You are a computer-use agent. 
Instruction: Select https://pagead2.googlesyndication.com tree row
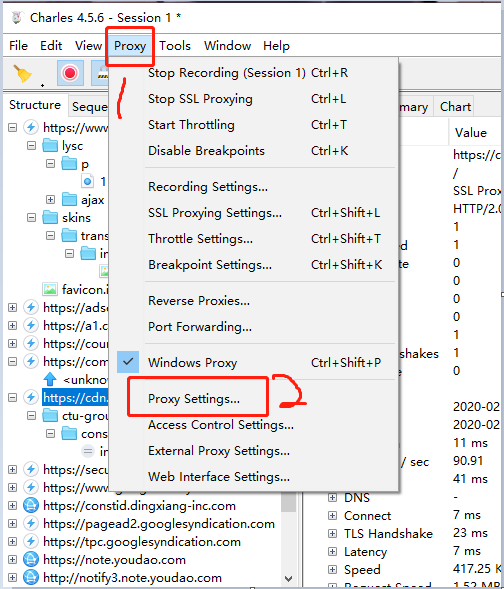pos(159,524)
